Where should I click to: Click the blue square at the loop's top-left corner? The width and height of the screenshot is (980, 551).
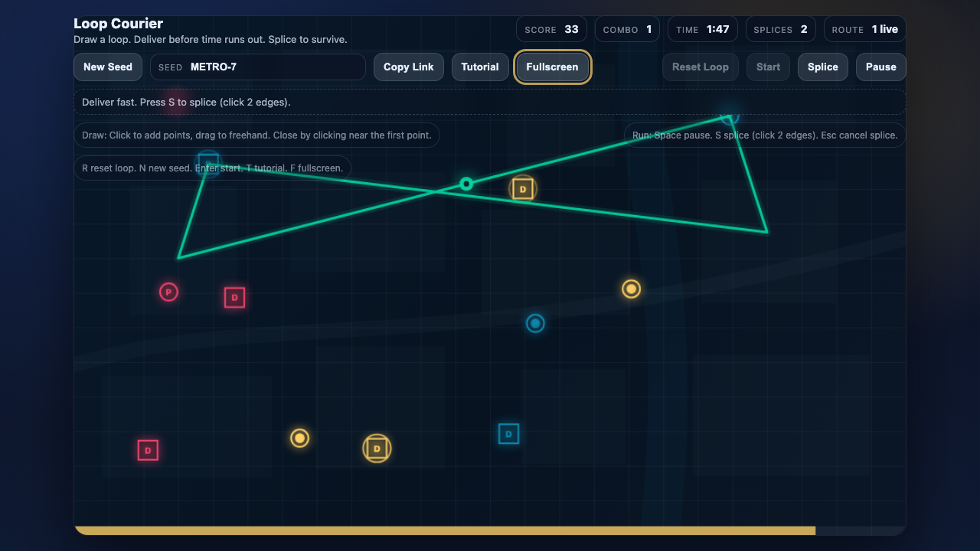[x=208, y=164]
